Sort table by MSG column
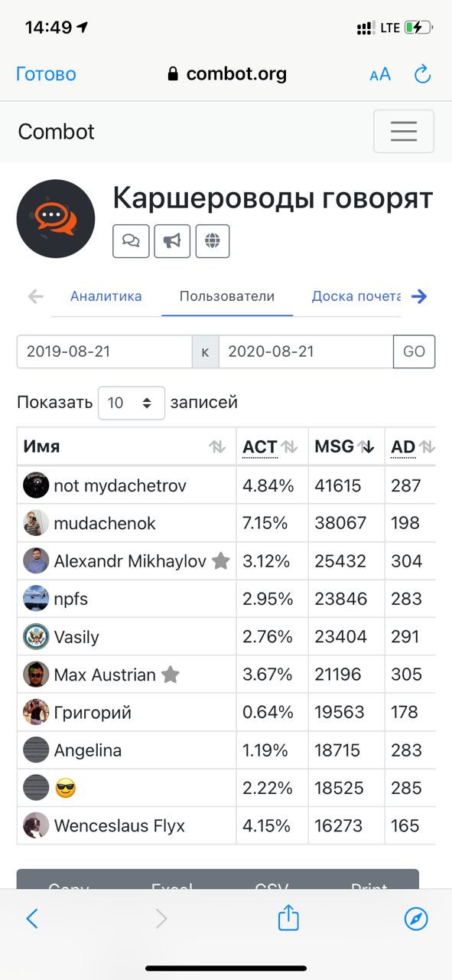 pos(343,446)
